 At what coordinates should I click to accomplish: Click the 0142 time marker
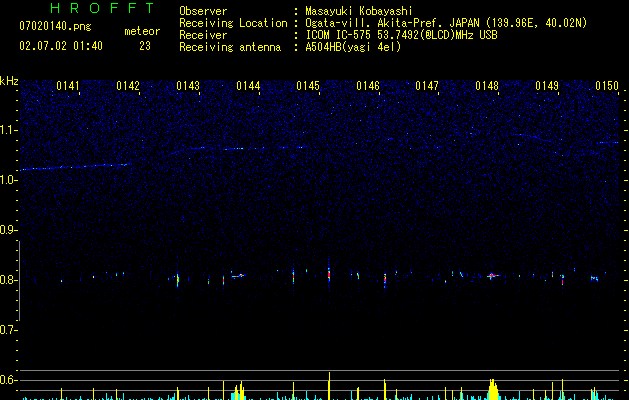[128, 86]
